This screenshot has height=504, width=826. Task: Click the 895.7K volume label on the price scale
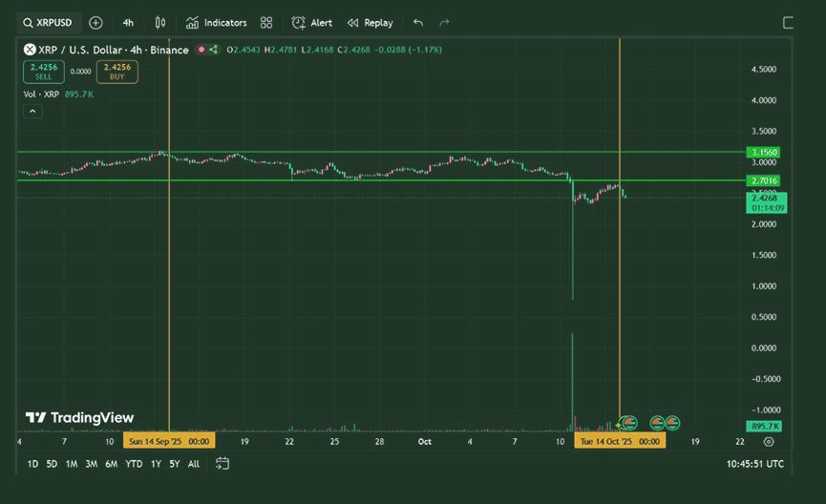pyautogui.click(x=764, y=426)
